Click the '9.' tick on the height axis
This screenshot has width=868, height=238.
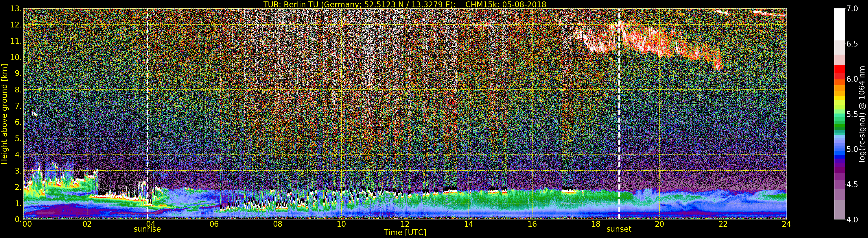[18, 74]
